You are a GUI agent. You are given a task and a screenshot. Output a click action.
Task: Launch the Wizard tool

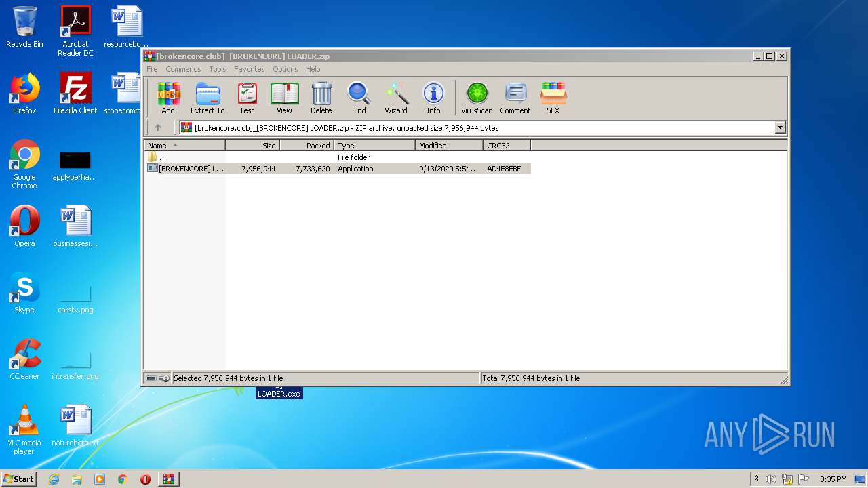396,98
